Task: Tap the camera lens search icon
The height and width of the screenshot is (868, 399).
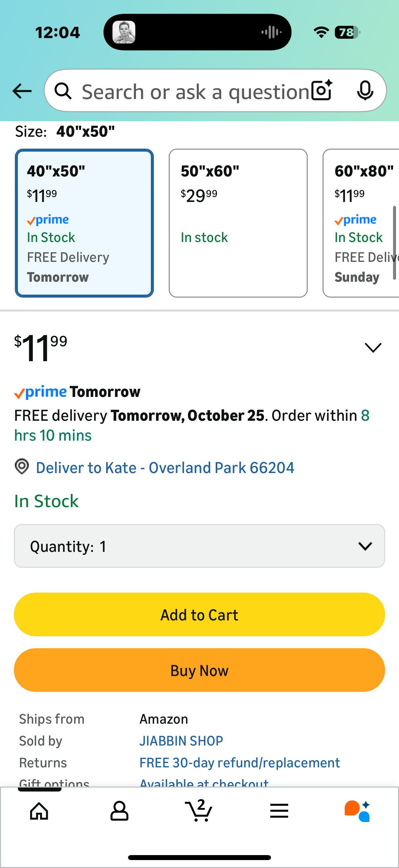Action: point(322,90)
